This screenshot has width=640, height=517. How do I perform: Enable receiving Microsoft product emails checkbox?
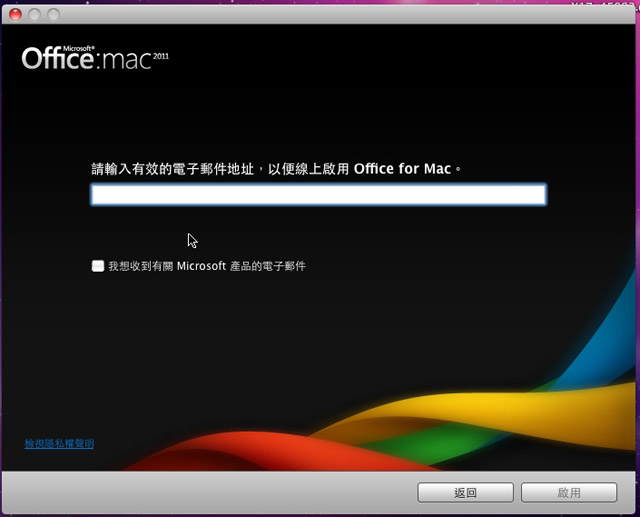[98, 266]
